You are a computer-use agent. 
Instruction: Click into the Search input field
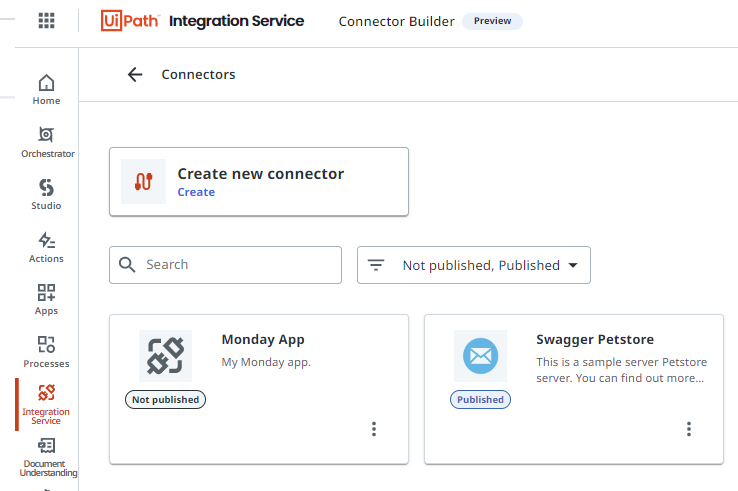pos(225,265)
